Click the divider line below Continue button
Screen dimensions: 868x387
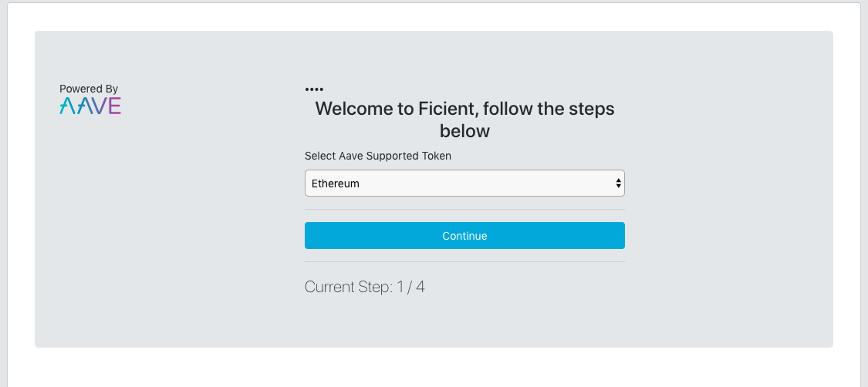464,261
